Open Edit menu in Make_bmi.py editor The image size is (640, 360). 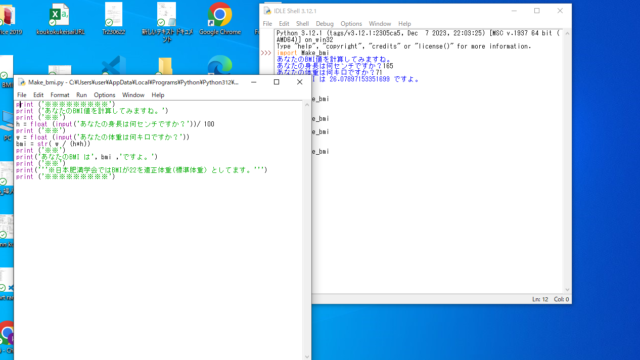point(38,95)
